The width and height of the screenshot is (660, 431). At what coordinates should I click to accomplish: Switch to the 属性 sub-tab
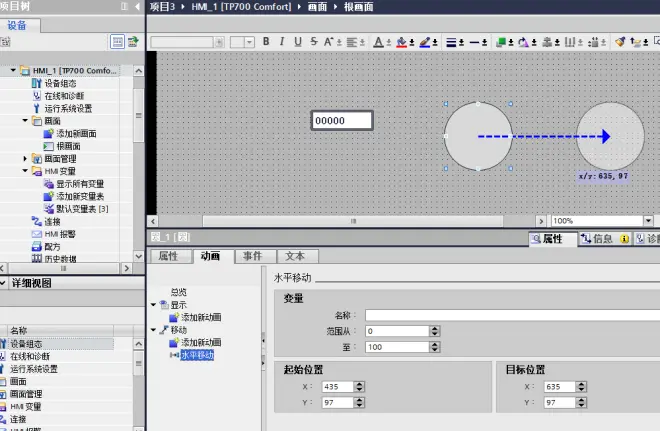[168, 256]
